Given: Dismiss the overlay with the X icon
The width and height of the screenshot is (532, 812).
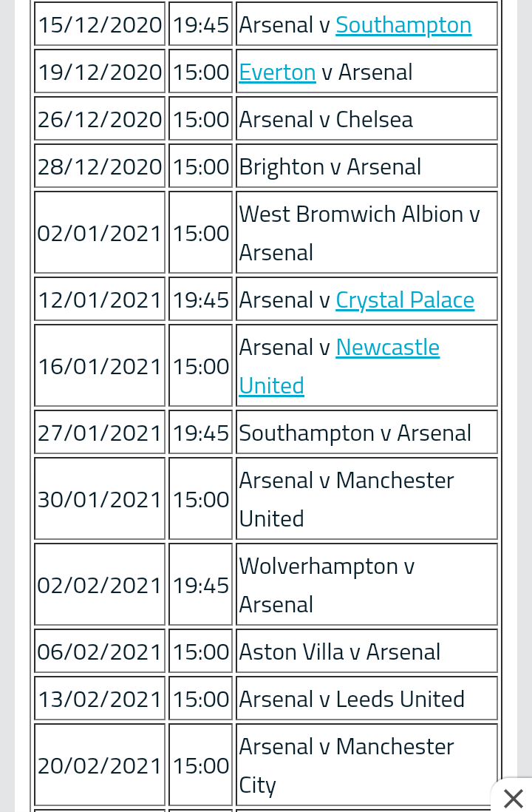Looking at the screenshot, I should [513, 798].
